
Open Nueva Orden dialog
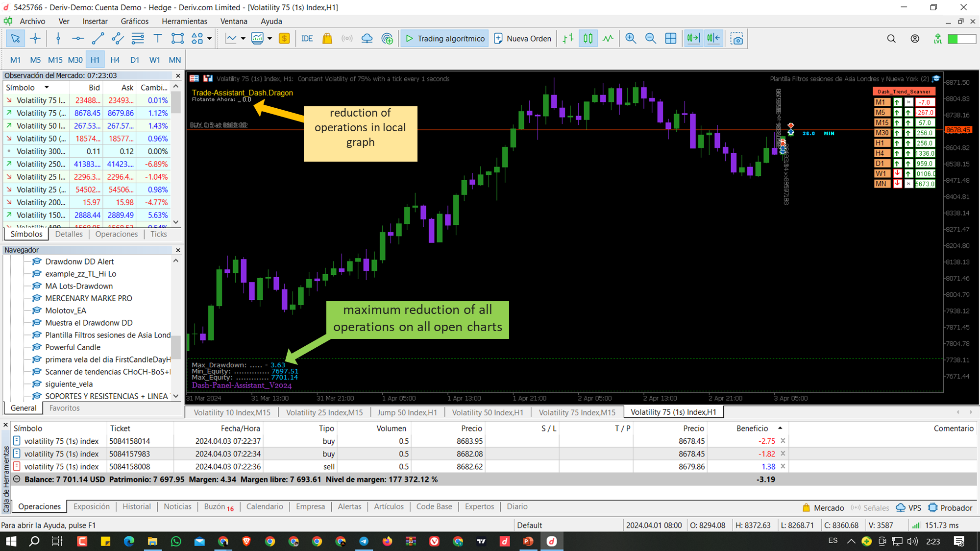pyautogui.click(x=523, y=39)
